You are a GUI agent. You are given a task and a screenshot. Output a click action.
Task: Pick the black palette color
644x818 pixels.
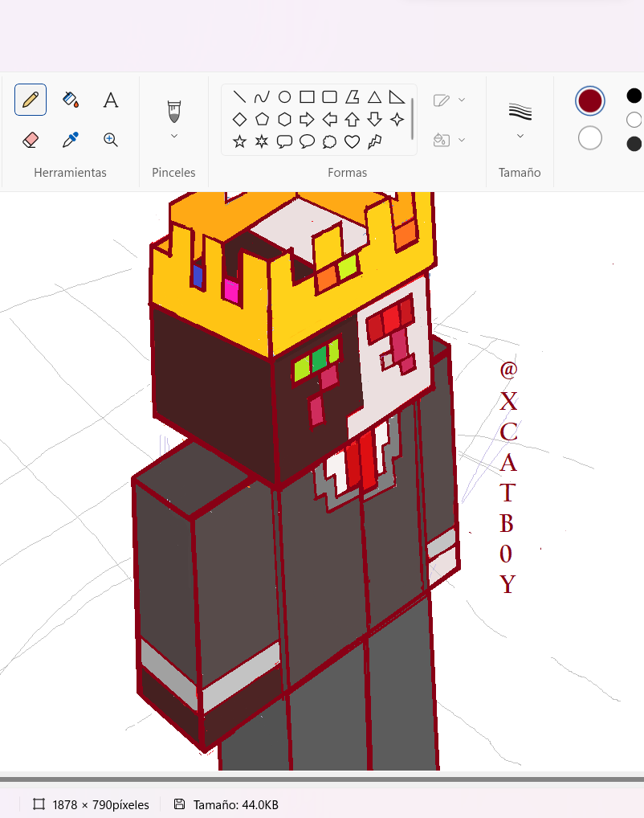(634, 96)
